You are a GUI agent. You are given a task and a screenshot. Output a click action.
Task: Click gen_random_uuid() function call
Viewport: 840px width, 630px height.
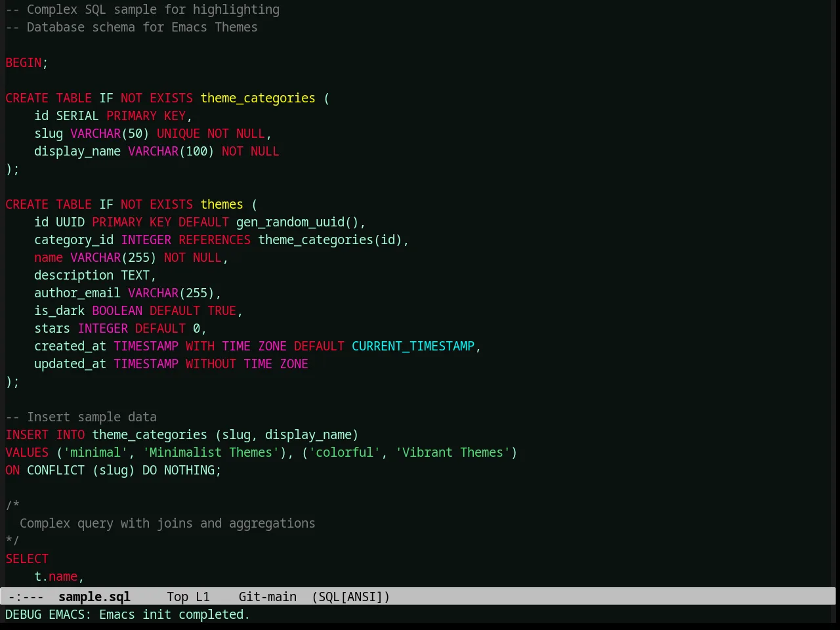click(x=297, y=222)
